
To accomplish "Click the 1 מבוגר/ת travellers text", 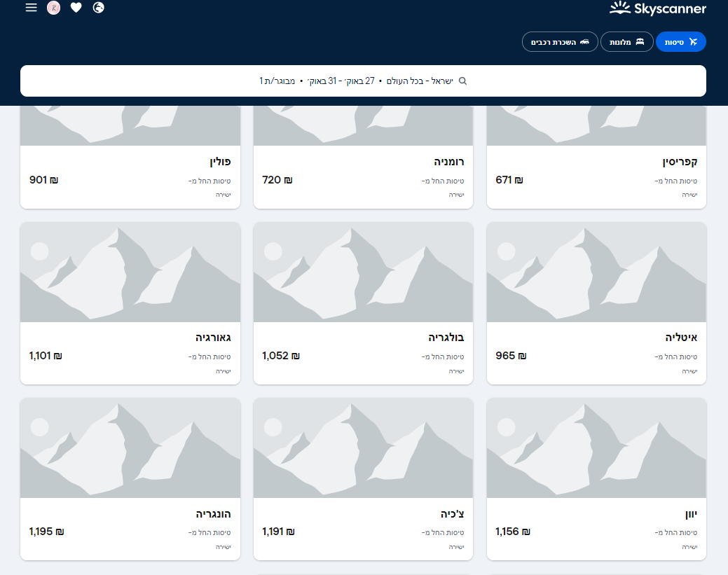I will 277,81.
